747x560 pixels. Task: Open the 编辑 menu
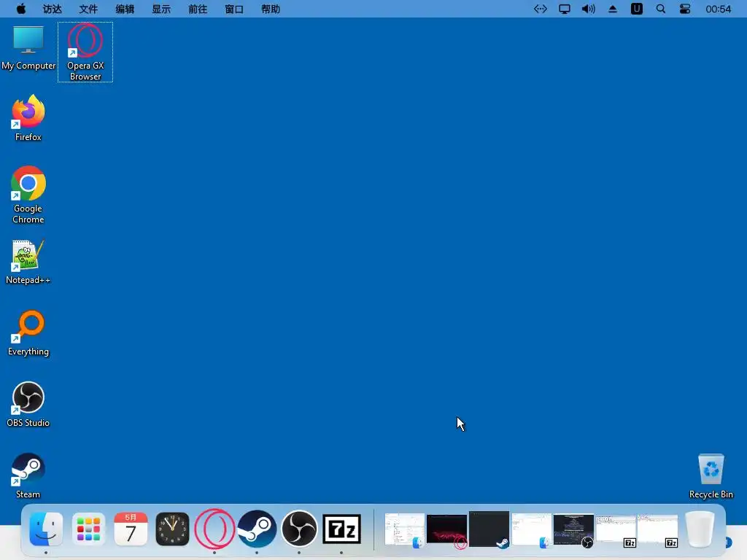click(125, 9)
